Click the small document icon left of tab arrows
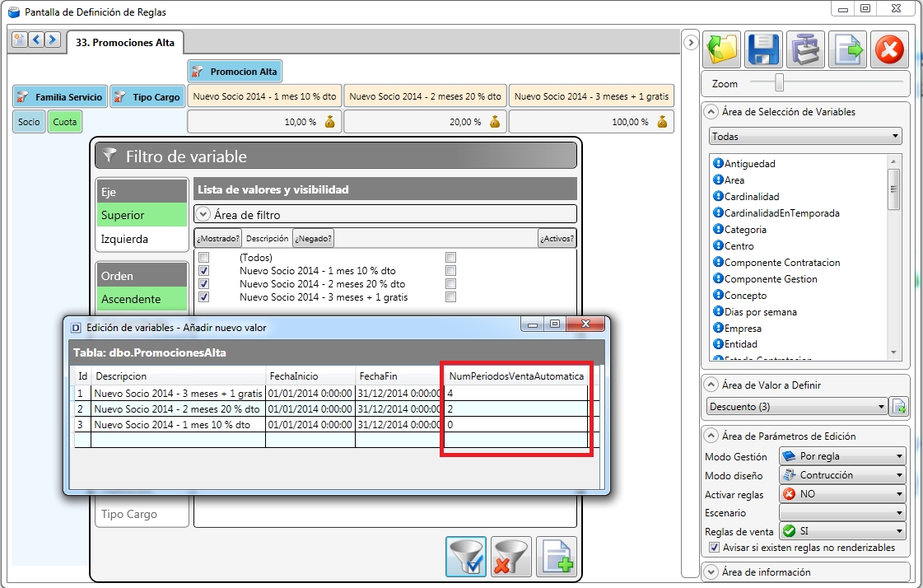923x588 pixels. 20,40
